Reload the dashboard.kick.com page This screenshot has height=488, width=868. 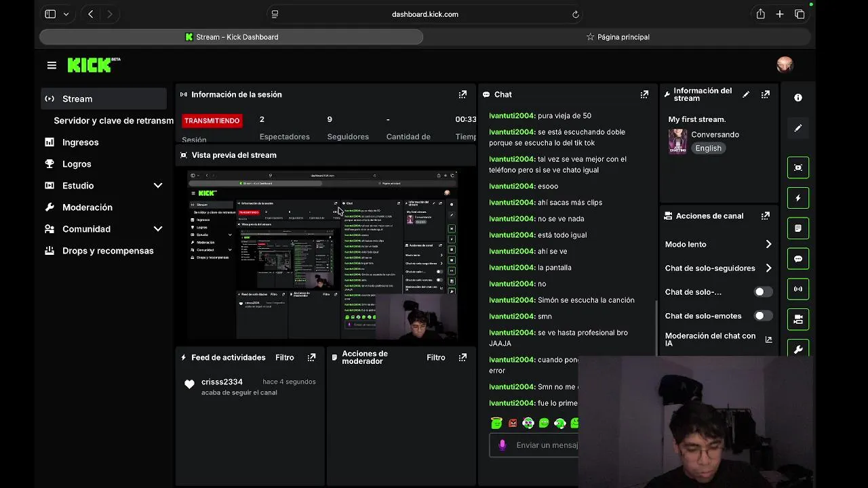[576, 14]
